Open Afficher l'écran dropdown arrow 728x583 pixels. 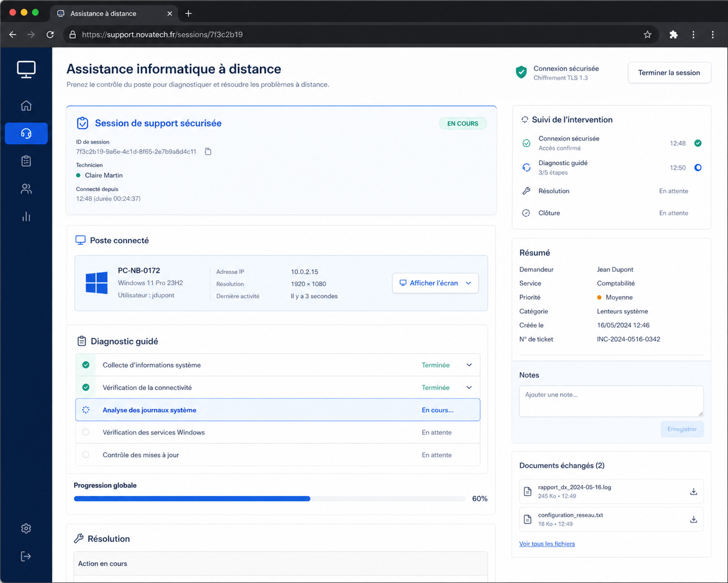click(x=468, y=283)
